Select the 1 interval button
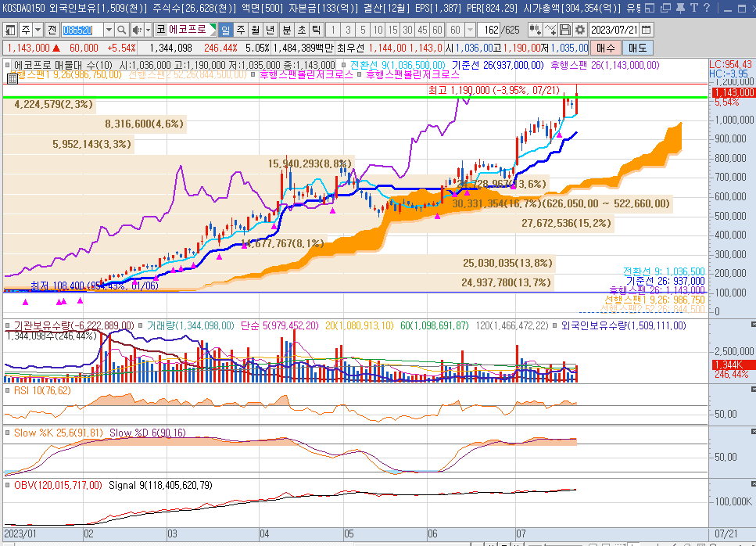Viewport: 756px width, 546px height. coord(333,30)
